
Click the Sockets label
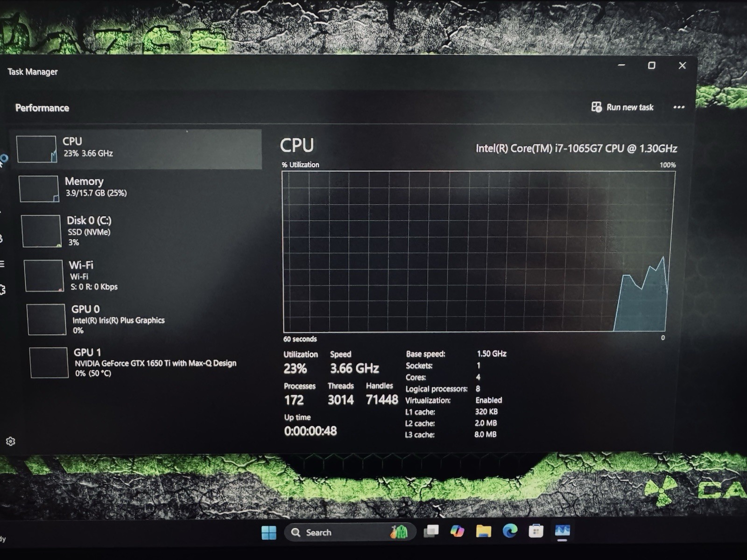pyautogui.click(x=419, y=366)
